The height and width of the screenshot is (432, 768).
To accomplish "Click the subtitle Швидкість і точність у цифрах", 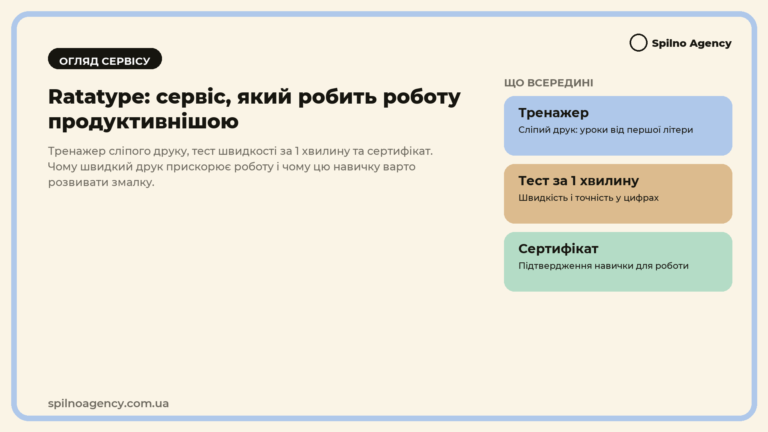I will point(588,198).
